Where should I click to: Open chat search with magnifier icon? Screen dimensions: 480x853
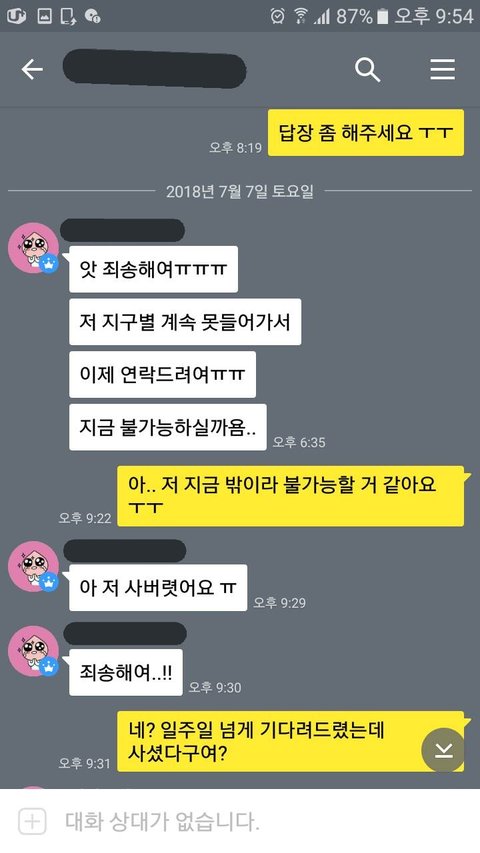[367, 70]
